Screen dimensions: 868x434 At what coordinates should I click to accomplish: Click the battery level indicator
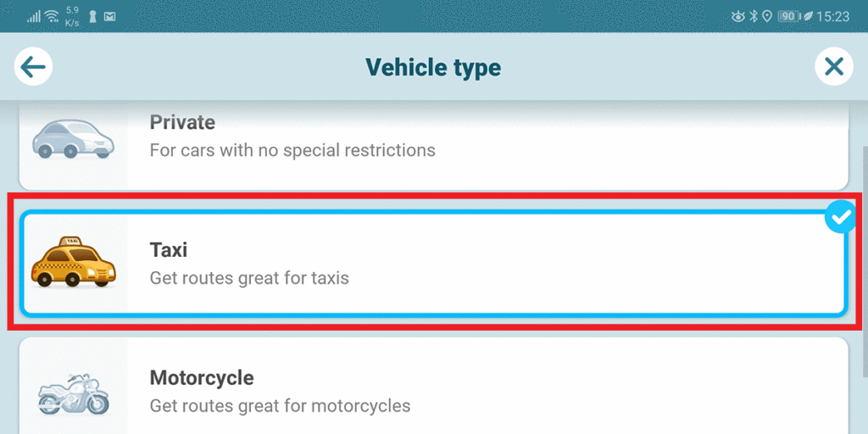point(788,17)
